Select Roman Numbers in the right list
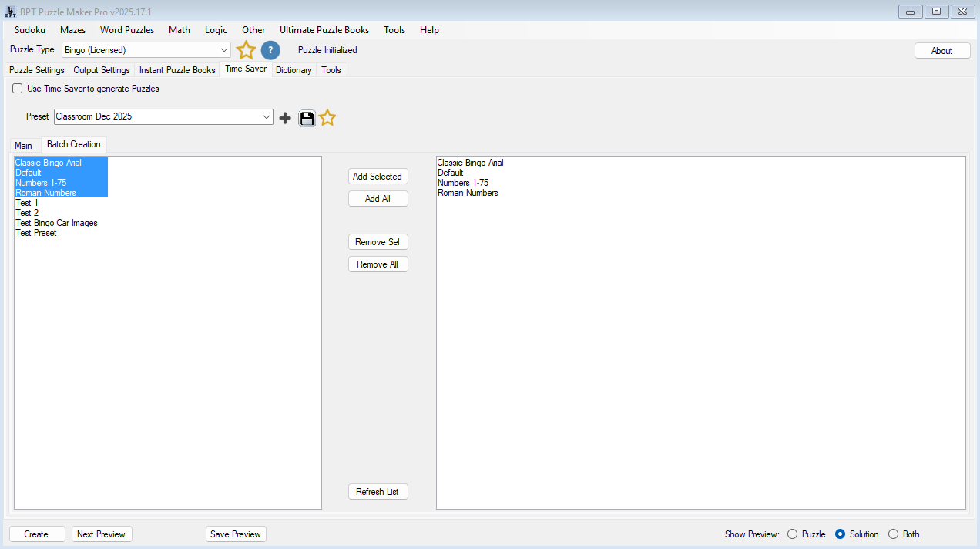Screen dimensions: 980x549 coord(468,193)
